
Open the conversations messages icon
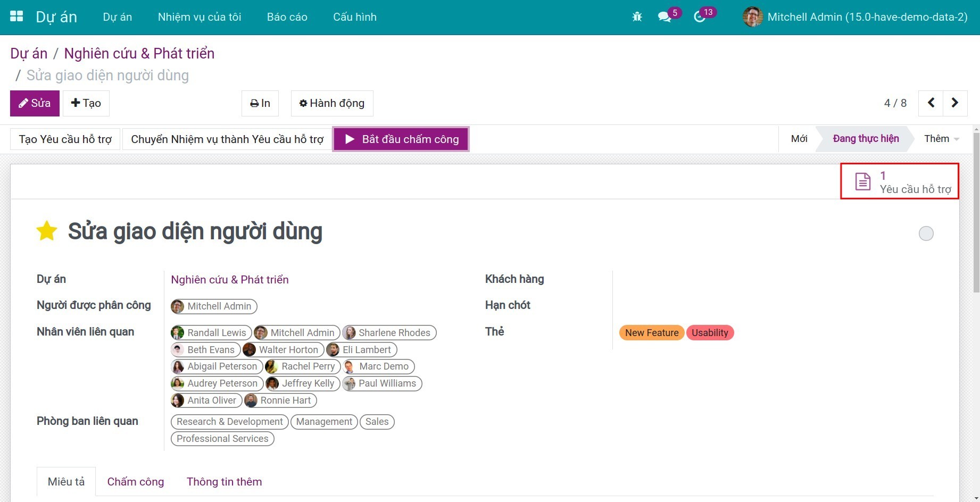pyautogui.click(x=664, y=17)
